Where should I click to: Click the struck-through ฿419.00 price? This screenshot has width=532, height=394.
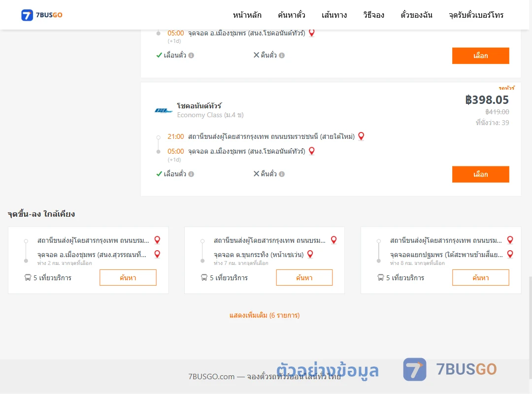click(497, 112)
